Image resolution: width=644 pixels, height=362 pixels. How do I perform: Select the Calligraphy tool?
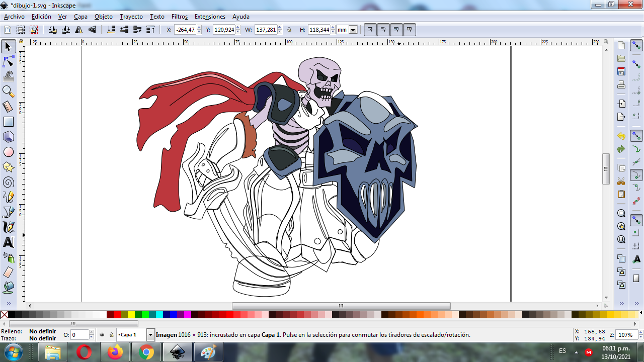coord(8,227)
